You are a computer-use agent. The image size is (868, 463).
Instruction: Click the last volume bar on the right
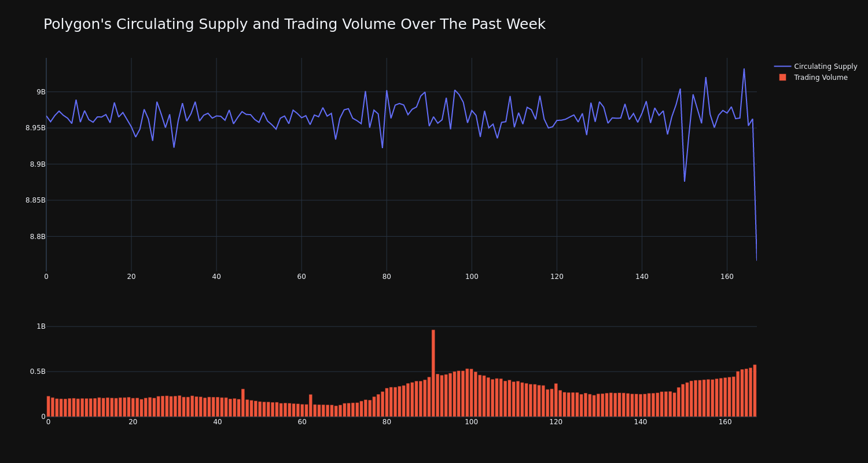coord(755,391)
